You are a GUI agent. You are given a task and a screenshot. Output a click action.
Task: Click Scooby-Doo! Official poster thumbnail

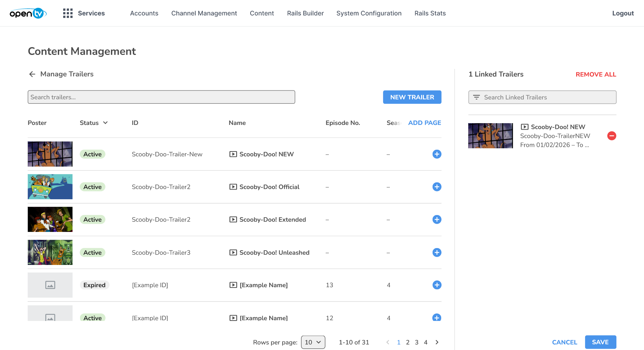[x=50, y=187]
